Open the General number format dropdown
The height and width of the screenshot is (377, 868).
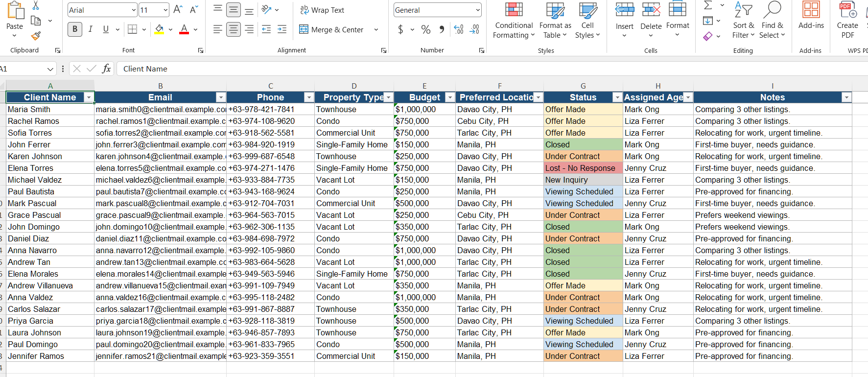pyautogui.click(x=477, y=10)
